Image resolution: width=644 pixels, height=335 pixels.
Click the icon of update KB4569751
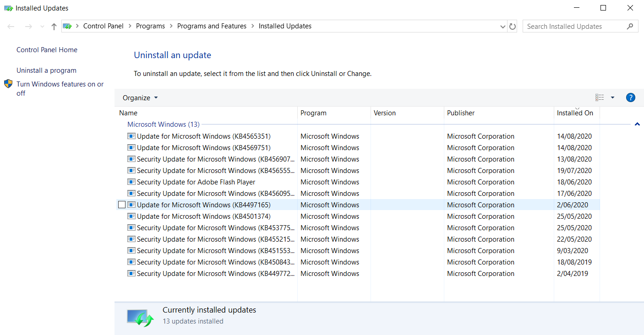pyautogui.click(x=131, y=147)
